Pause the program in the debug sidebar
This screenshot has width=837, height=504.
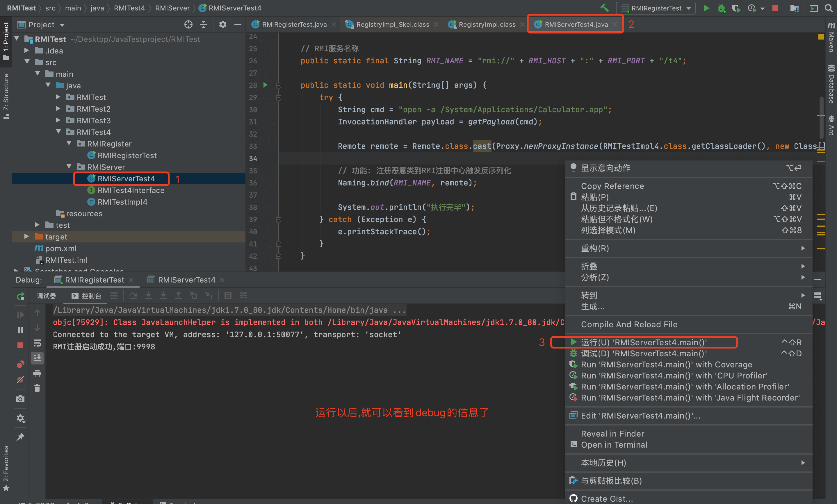tap(20, 330)
